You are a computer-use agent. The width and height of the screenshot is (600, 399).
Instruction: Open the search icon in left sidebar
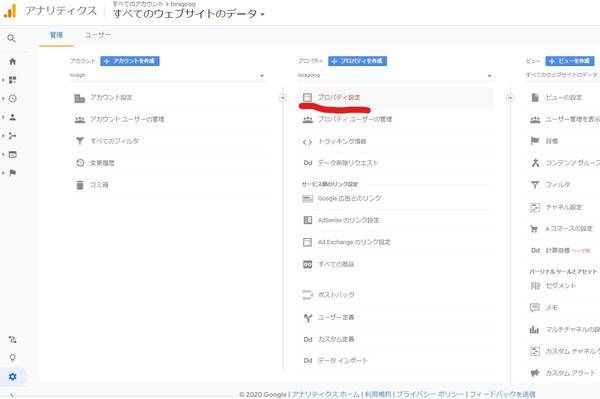tap(11, 38)
